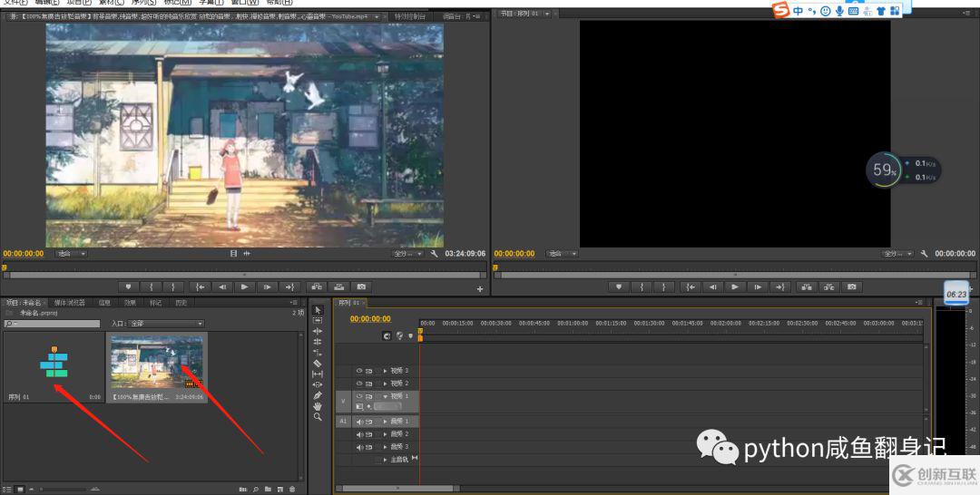Click Export Frame camera in source monitor
Screen dimensions: 980x495
tap(361, 286)
